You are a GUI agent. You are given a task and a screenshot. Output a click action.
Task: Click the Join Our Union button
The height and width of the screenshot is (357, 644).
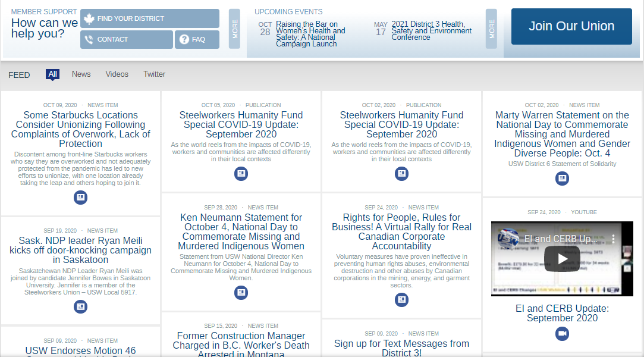571,26
